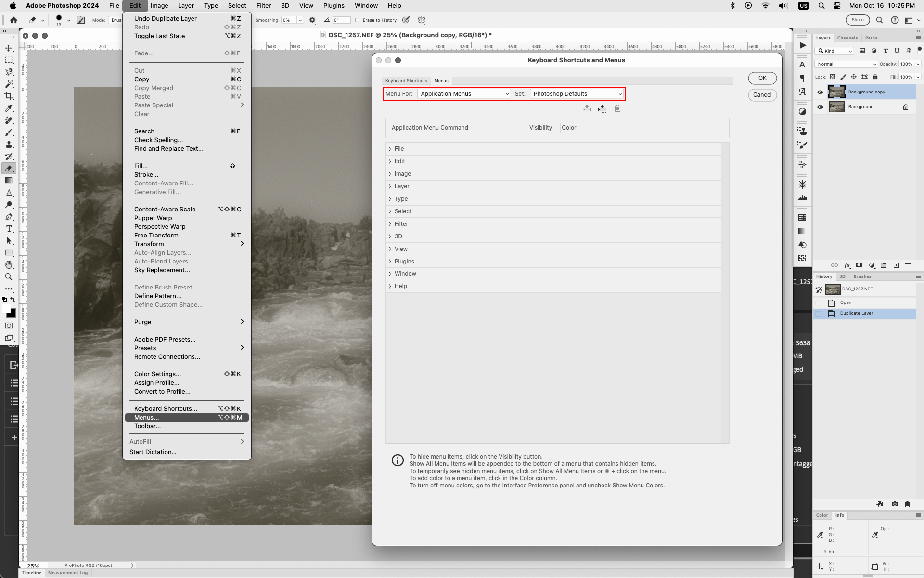Screen dimensions: 924x578
Task: Activate the Clone Stamp tool
Action: click(9, 145)
